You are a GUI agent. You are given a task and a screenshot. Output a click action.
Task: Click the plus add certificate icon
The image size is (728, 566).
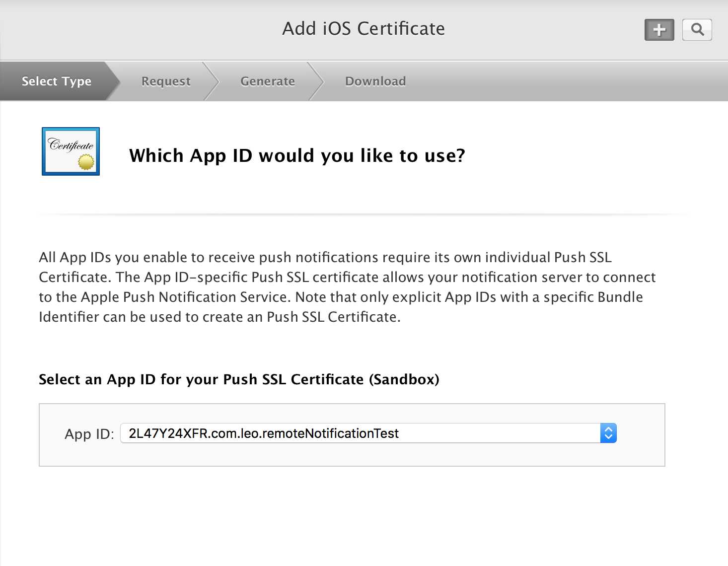click(659, 30)
